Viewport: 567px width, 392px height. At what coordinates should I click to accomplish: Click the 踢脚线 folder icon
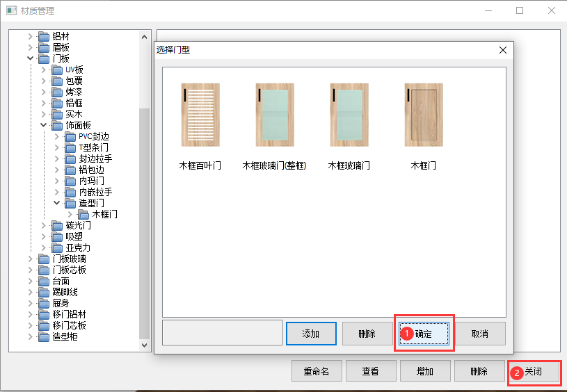pyautogui.click(x=44, y=293)
